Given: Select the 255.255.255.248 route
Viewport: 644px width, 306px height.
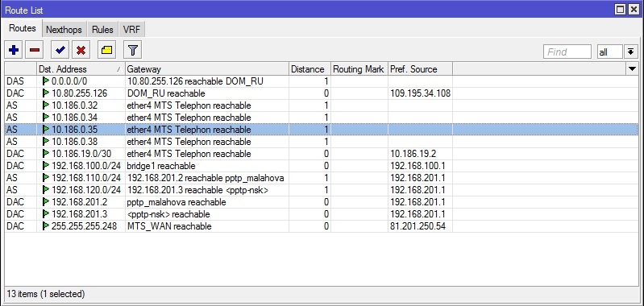Looking at the screenshot, I should tap(321, 226).
